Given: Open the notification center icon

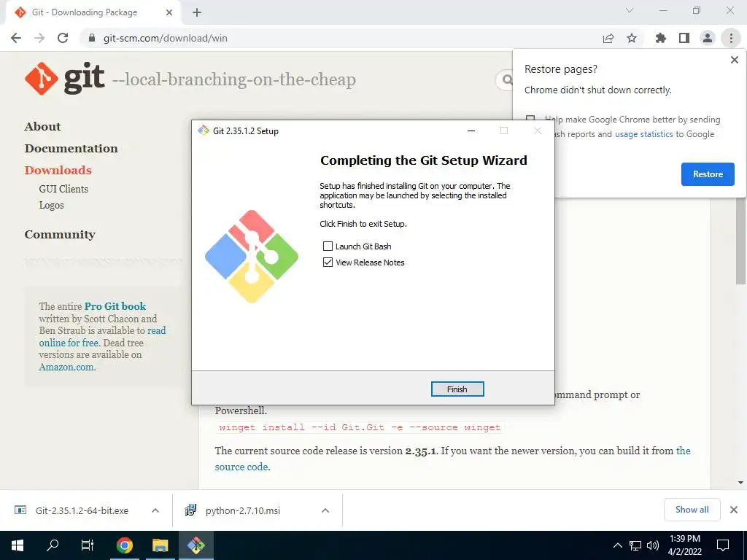Looking at the screenshot, I should tap(723, 545).
